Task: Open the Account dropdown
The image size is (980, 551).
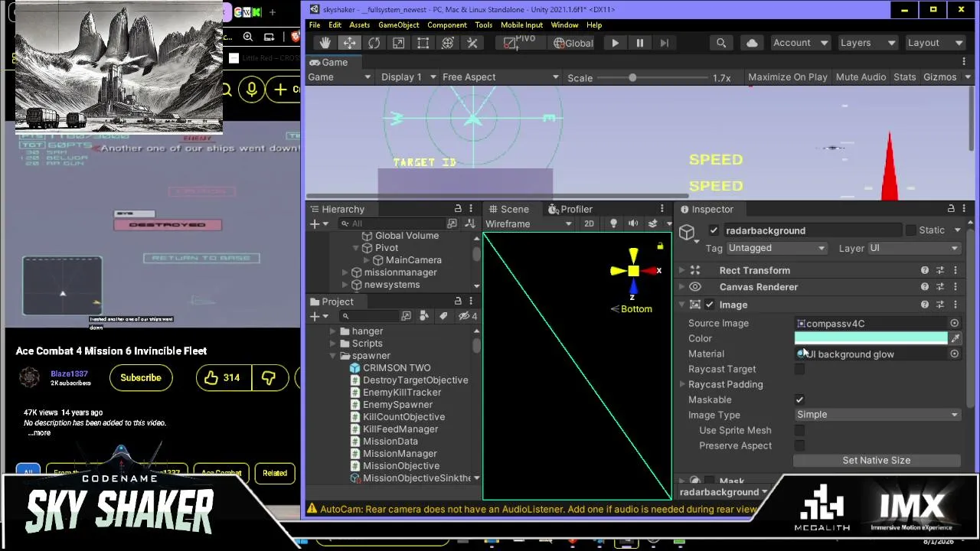Action: [x=799, y=43]
